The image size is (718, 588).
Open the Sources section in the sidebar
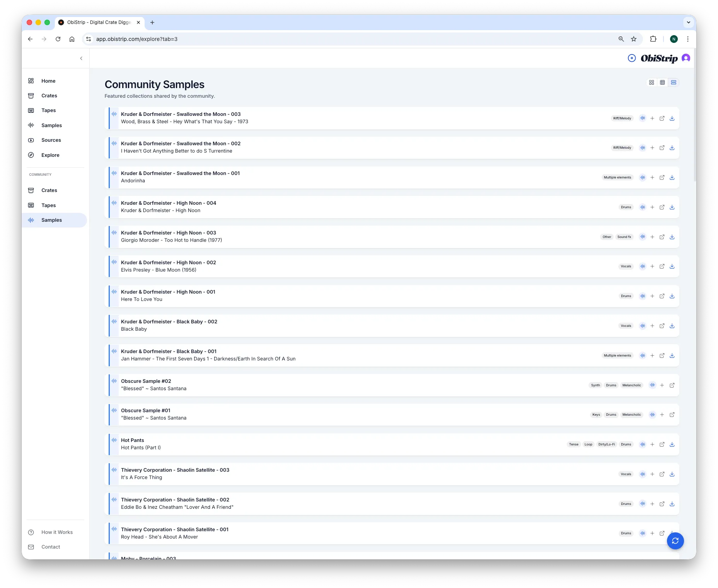[x=51, y=140]
